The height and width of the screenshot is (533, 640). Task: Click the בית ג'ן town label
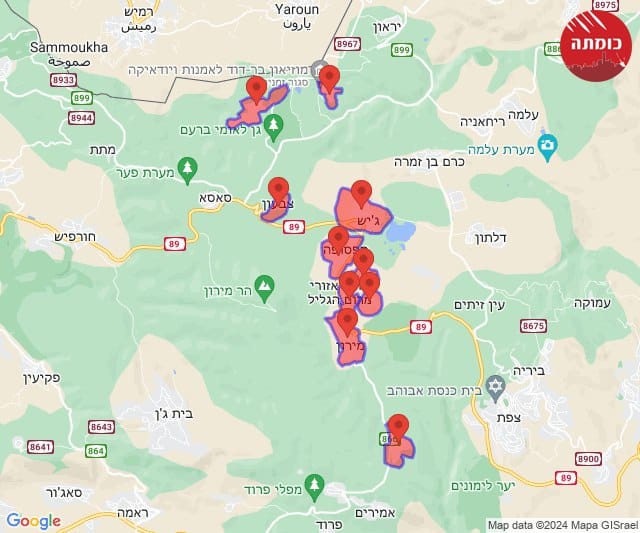coord(174,414)
